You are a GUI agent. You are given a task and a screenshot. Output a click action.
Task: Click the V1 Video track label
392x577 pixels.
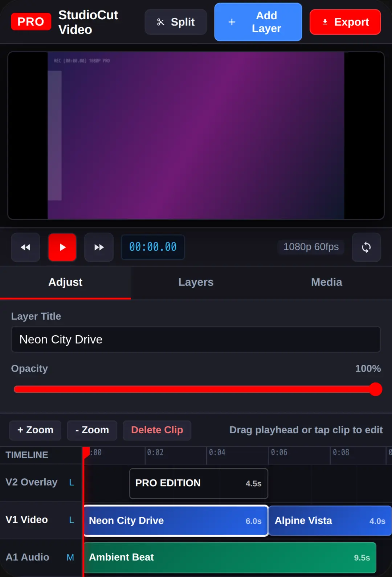tap(26, 520)
